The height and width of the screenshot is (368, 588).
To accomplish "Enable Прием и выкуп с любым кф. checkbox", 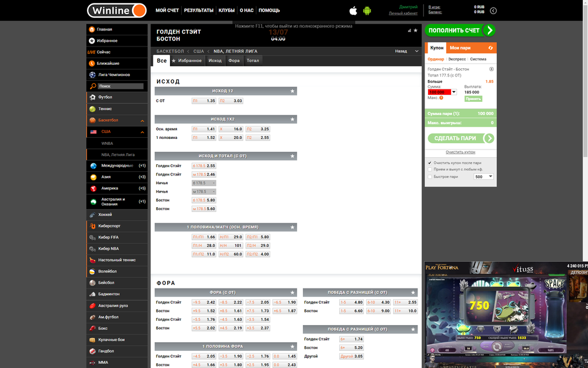I will tap(430, 170).
